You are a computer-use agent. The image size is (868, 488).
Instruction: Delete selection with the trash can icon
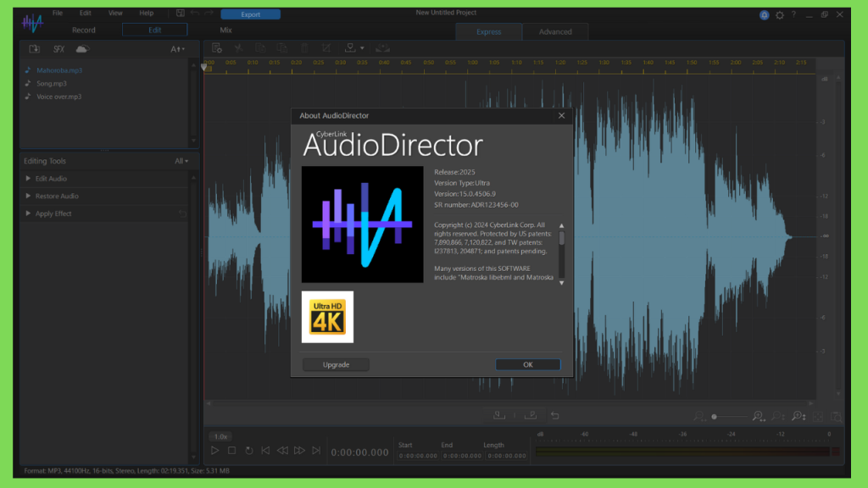(x=304, y=48)
